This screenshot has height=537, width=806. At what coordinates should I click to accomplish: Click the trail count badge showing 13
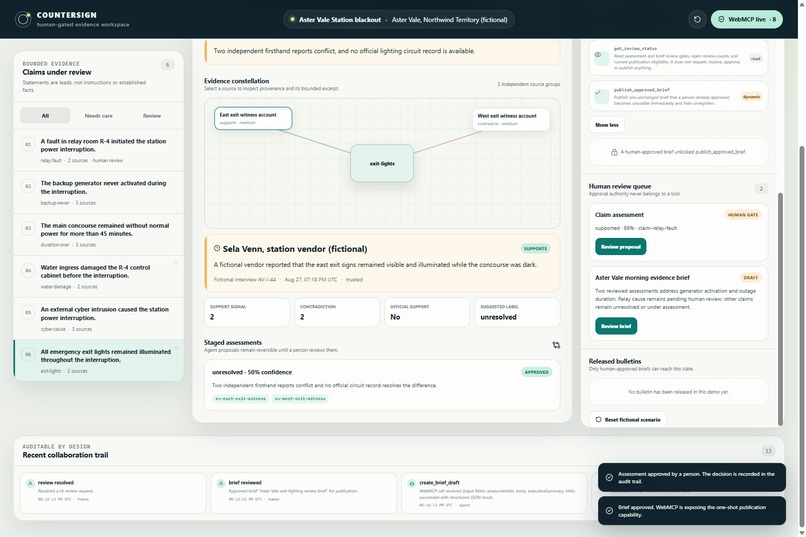click(768, 451)
